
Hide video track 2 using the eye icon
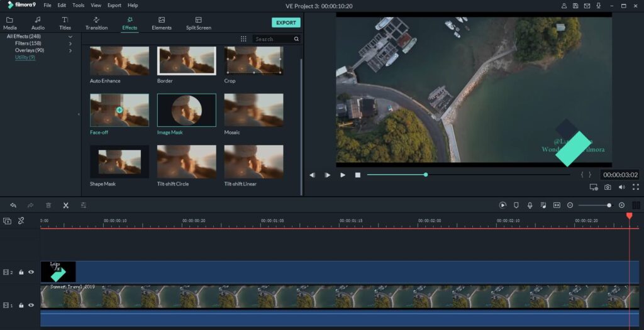pos(31,272)
